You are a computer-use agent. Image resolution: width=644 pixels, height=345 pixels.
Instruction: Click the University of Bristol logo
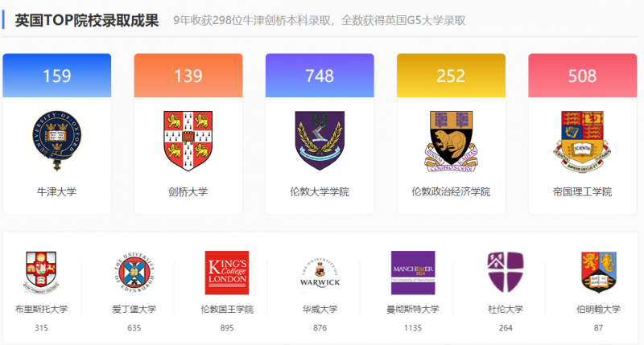point(41,272)
